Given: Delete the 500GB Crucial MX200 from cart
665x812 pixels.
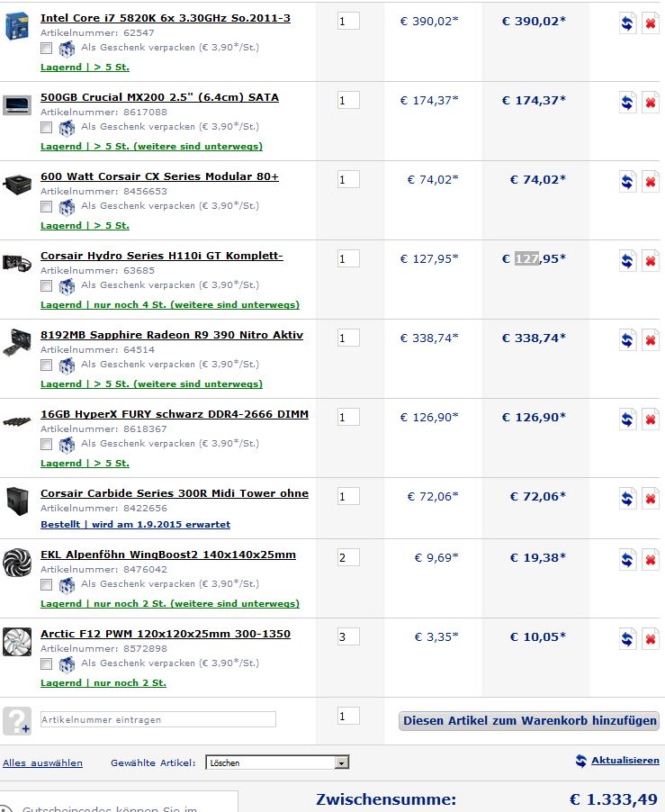Looking at the screenshot, I should pyautogui.click(x=650, y=102).
